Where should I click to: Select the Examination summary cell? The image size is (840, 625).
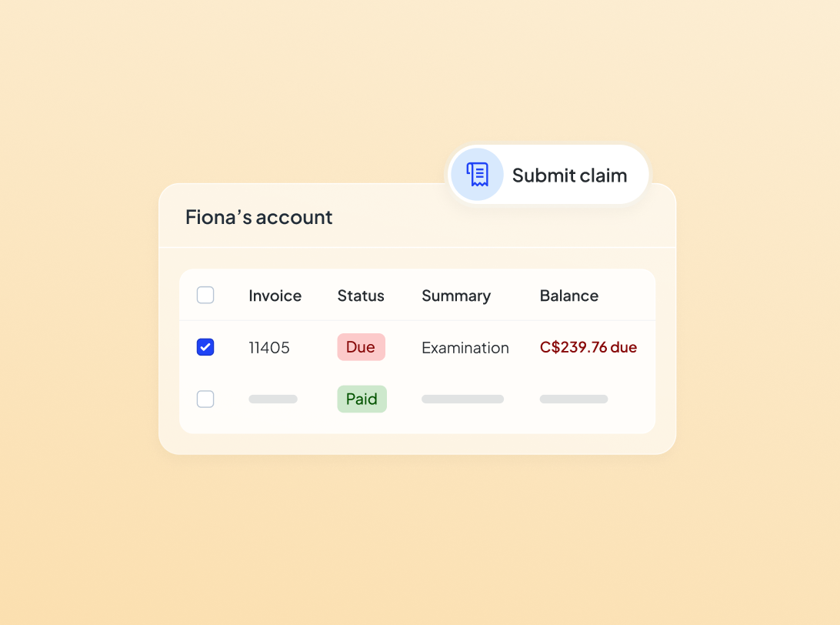[465, 348]
